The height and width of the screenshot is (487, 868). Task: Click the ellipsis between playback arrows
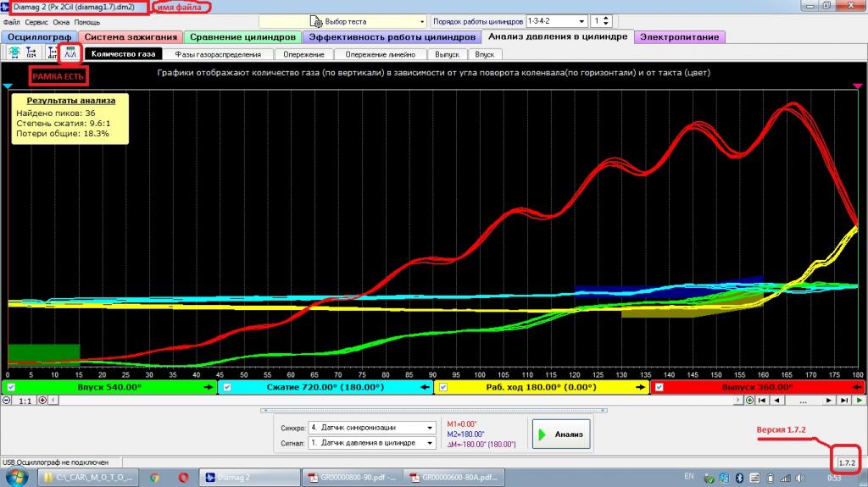coord(804,400)
